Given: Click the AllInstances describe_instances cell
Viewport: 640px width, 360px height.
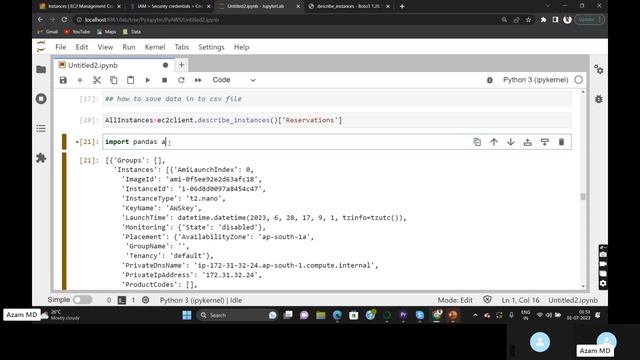Looking at the screenshot, I should (337, 120).
